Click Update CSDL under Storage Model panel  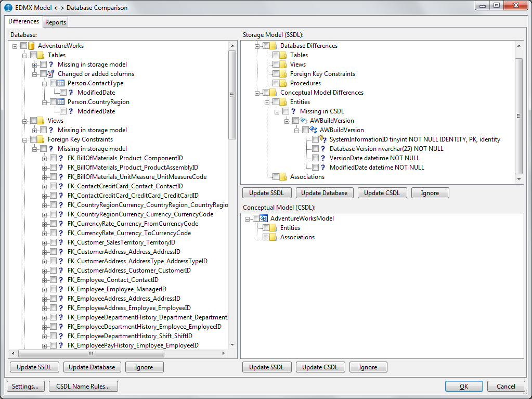point(382,192)
